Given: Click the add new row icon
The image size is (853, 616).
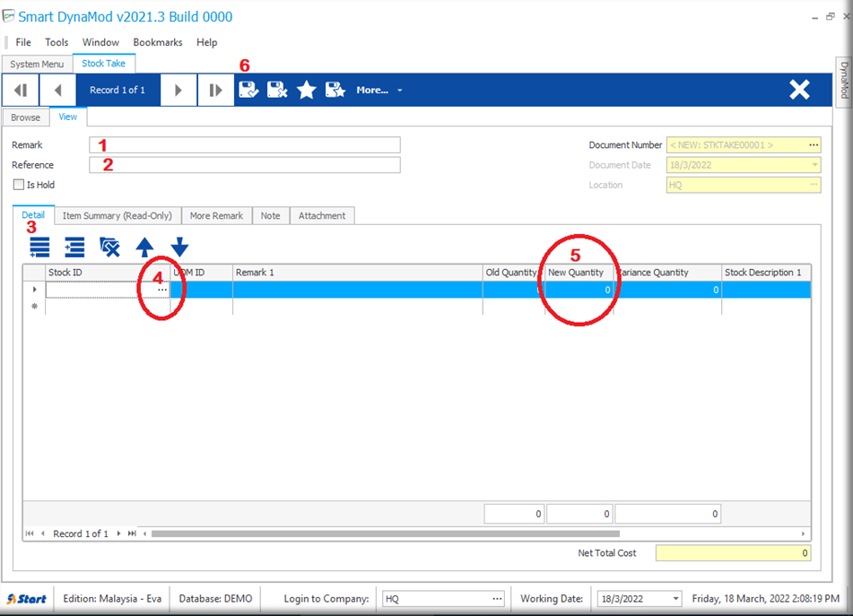Looking at the screenshot, I should 39,247.
